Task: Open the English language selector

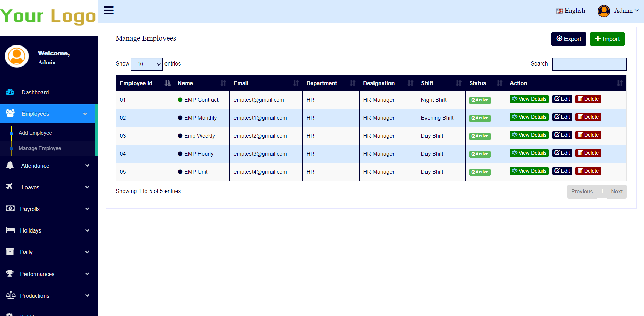Action: coord(574,11)
